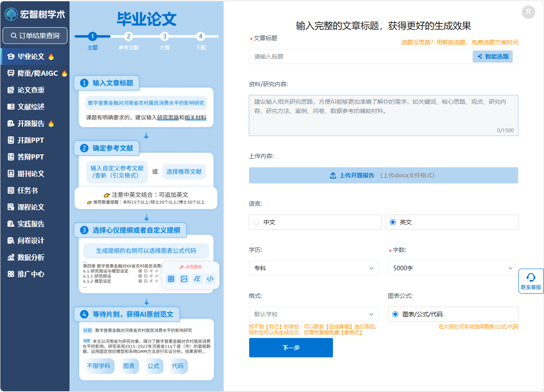Click the 下一步 next step button
544x392 pixels.
pyautogui.click(x=291, y=348)
